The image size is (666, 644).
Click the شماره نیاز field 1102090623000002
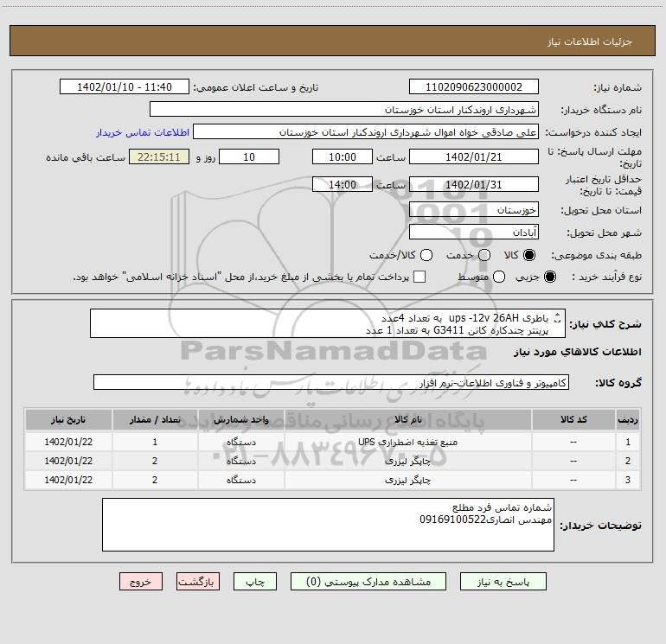tap(474, 87)
